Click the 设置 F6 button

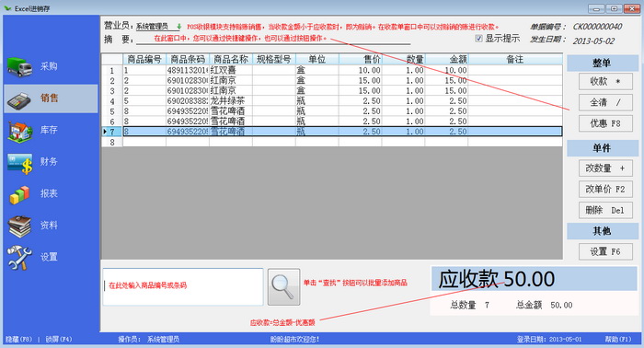[x=605, y=251]
